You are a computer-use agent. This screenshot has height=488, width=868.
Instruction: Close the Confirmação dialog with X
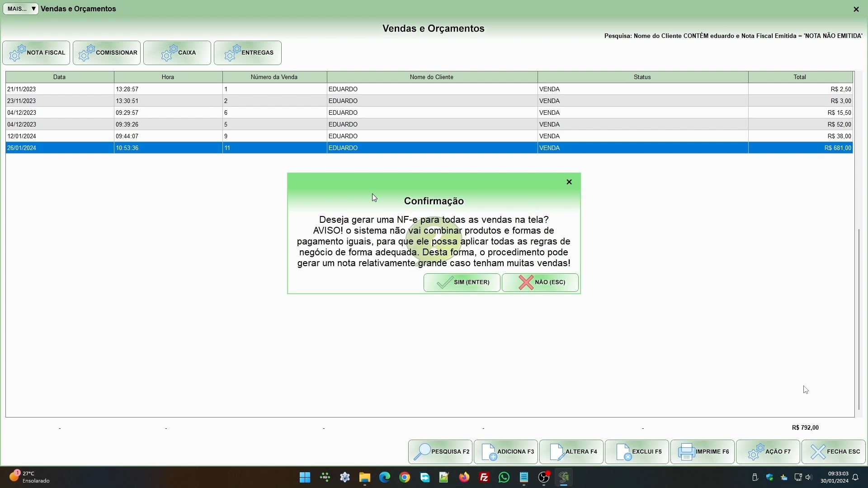click(x=569, y=182)
